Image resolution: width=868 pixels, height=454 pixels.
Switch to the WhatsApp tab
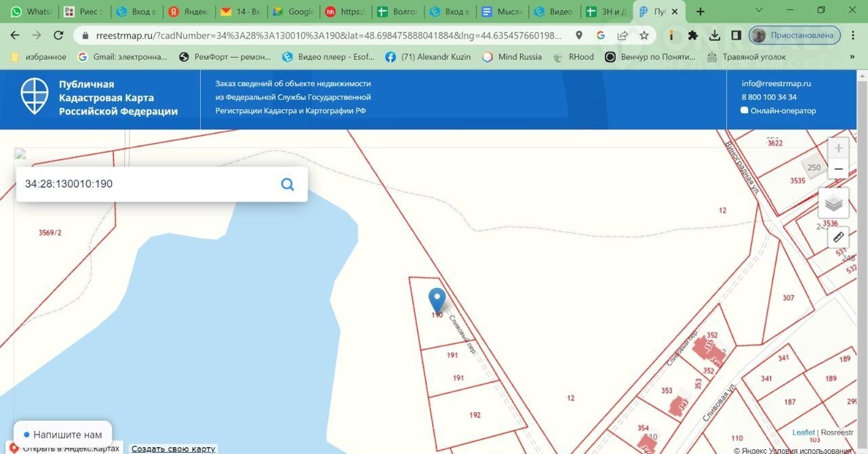click(31, 12)
